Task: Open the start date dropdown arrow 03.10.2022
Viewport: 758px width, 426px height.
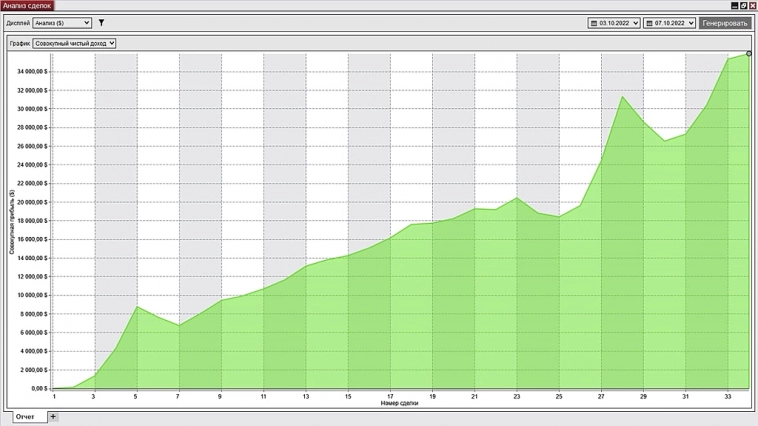Action: [635, 22]
